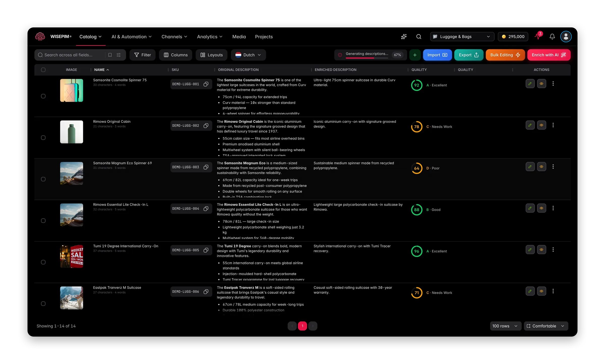Click the SKU column header
The height and width of the screenshot is (364, 605).
[x=175, y=70]
